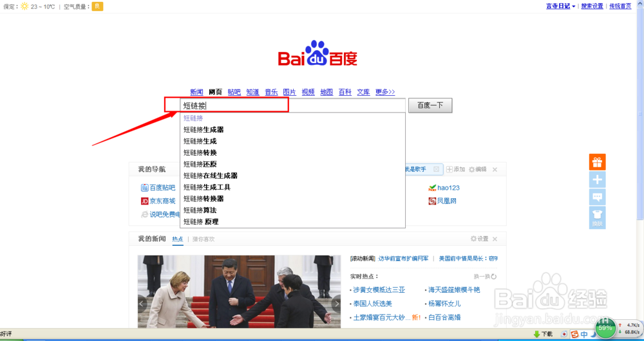Click the green 59% accelerator ball
The image size is (644, 341).
[605, 328]
